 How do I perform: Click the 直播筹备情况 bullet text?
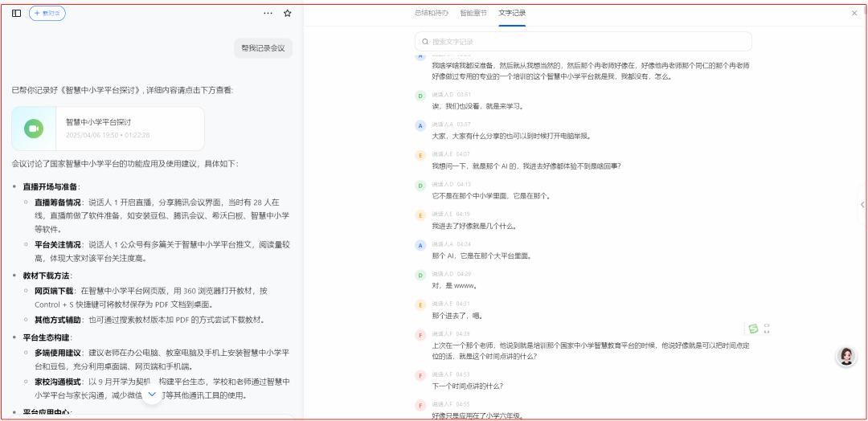[162, 215]
